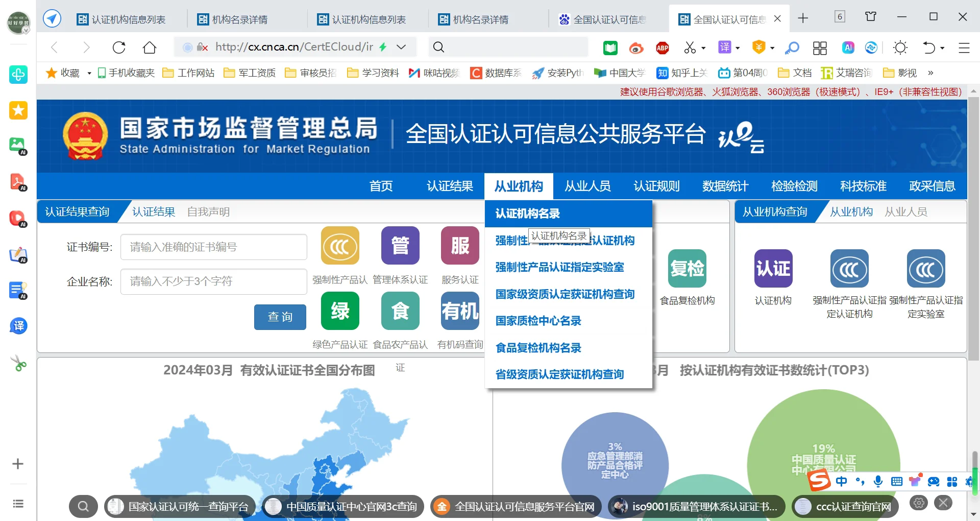
Task: Click the purple 管理体系认证 icon
Action: click(400, 246)
